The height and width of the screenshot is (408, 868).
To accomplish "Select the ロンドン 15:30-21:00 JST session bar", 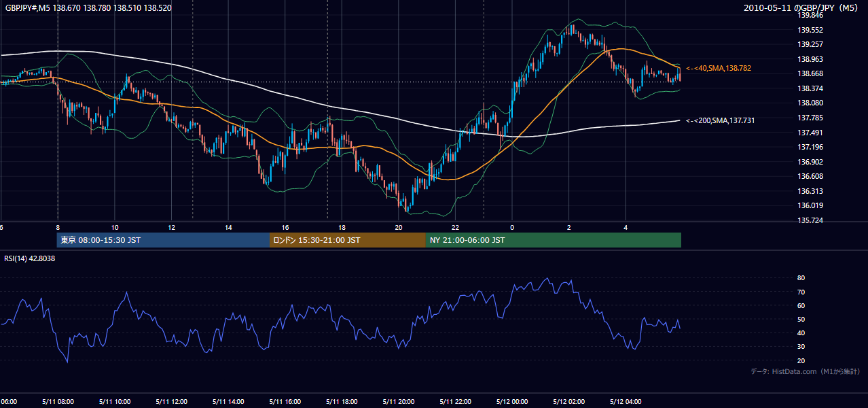I will point(348,240).
